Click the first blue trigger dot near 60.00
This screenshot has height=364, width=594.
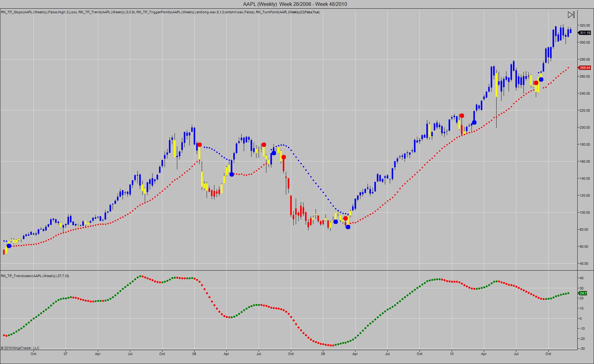[x=9, y=246]
